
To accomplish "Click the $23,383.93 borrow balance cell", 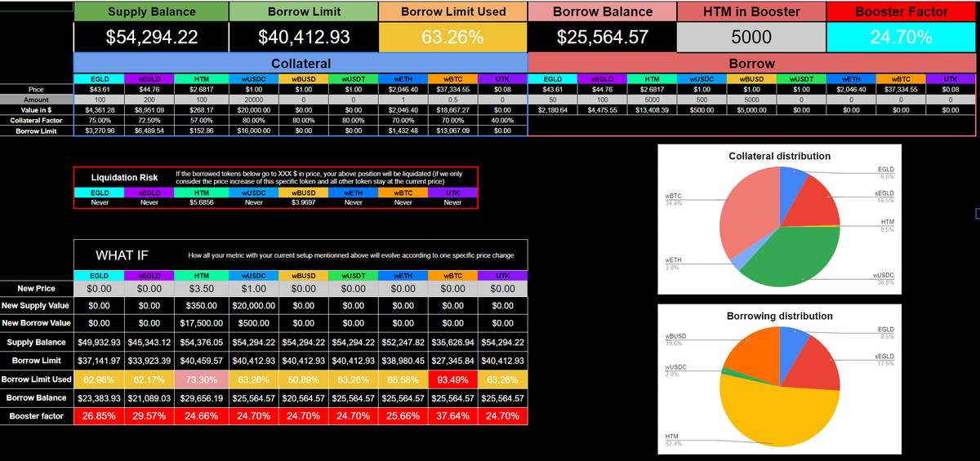I will 100,397.
